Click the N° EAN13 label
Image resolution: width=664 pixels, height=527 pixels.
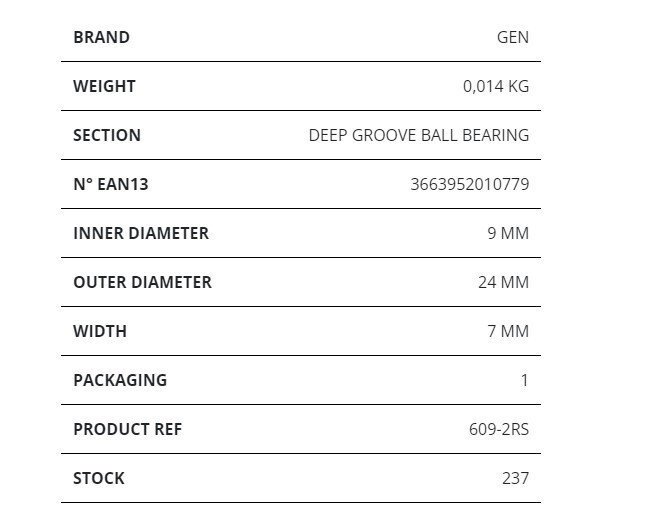tap(111, 184)
